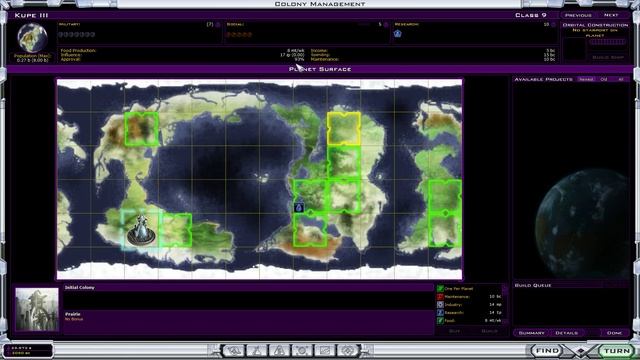Image resolution: width=640 pixels, height=360 pixels.
Task: Click the green One Per Planet checkmark icon
Action: [x=440, y=289]
